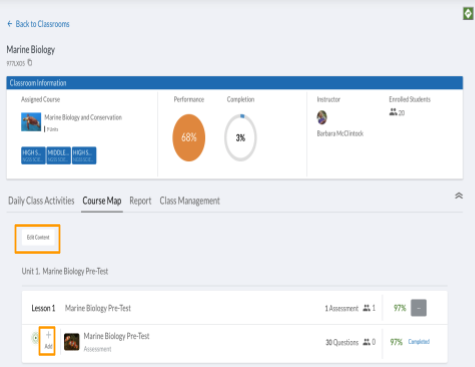This screenshot has height=367, width=475.
Task: Click the Add plus icon for the Pre-Test
Action: point(48,335)
